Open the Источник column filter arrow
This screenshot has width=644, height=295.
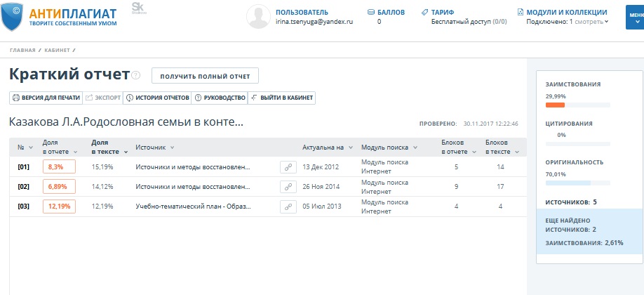click(x=172, y=147)
